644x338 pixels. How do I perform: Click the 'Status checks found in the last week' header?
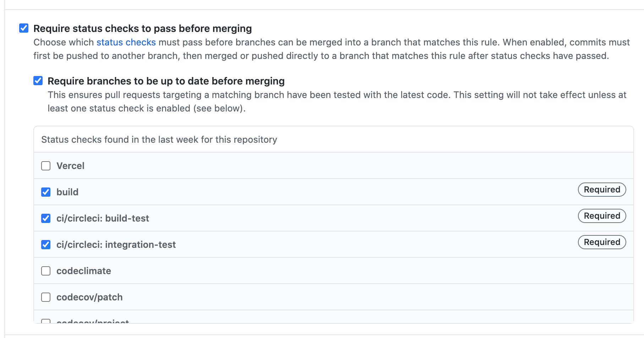(x=159, y=140)
